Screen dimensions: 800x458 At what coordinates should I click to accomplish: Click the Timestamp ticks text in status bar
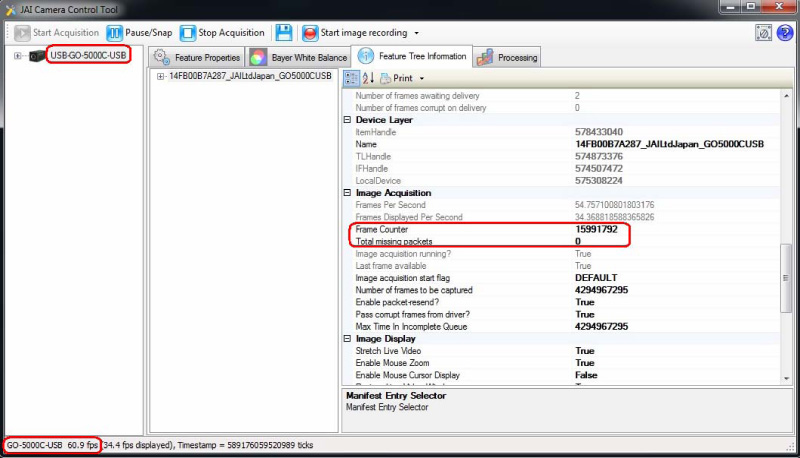click(245, 445)
